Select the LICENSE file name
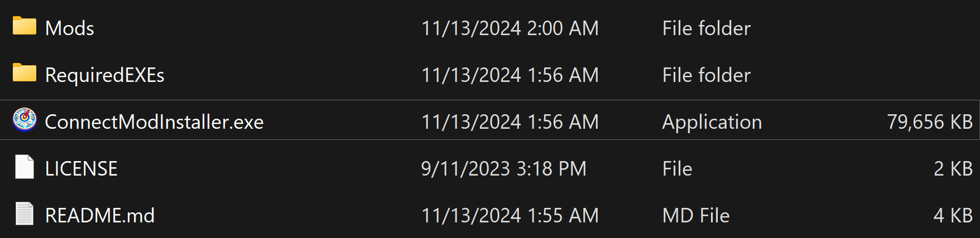The height and width of the screenshot is (238, 980). [x=81, y=169]
